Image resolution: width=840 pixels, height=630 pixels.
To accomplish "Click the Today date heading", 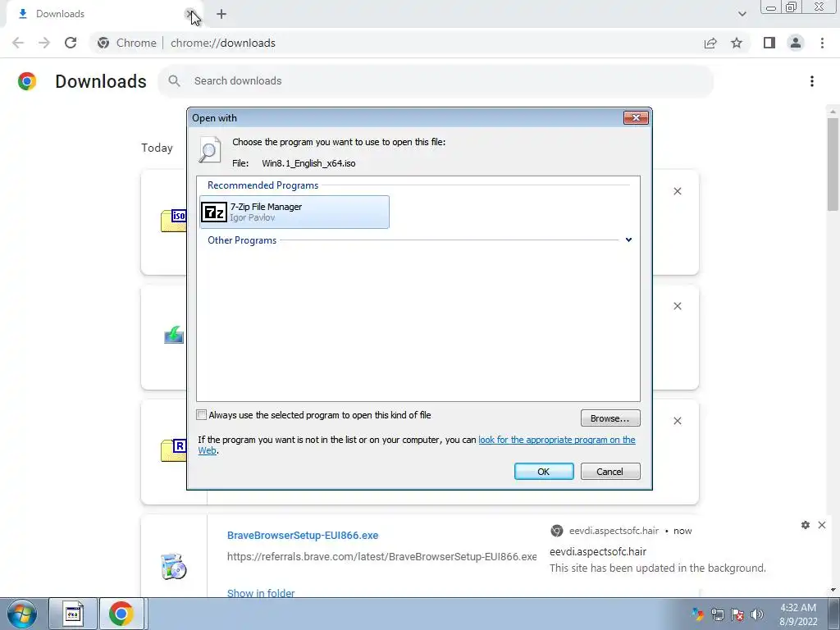I will coord(157,148).
